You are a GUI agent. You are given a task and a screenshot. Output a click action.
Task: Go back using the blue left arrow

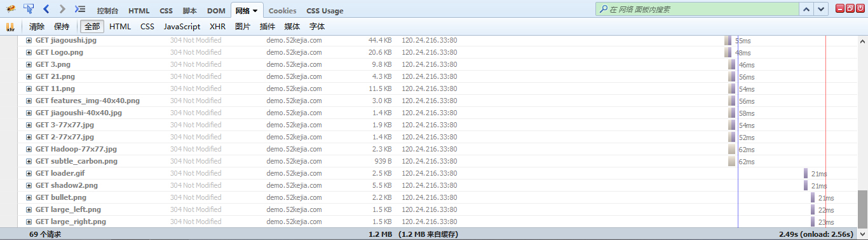(46, 9)
